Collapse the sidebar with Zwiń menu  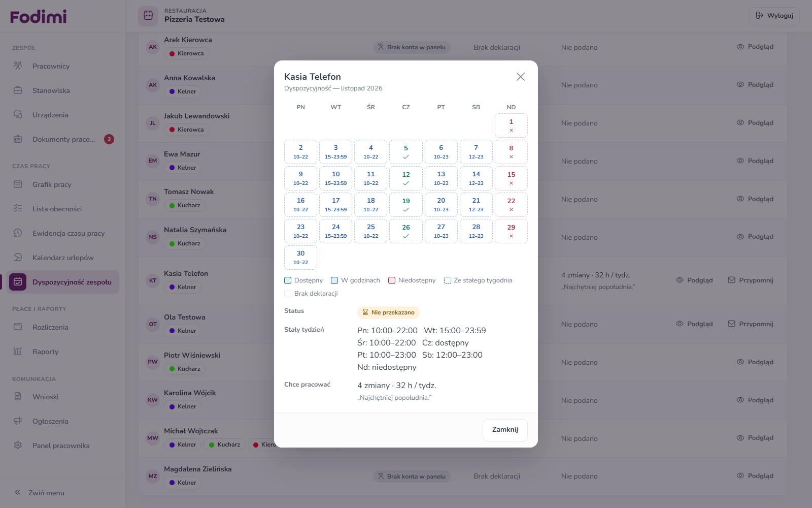click(x=40, y=493)
